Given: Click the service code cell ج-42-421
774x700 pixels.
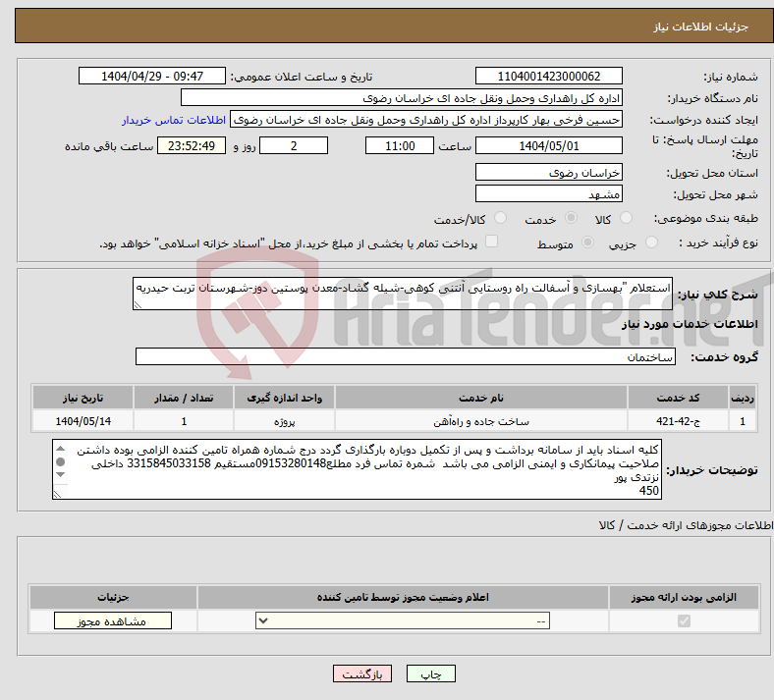Looking at the screenshot, I should (679, 421).
